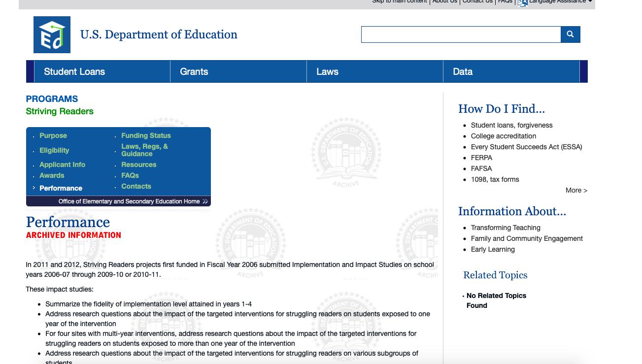Image resolution: width=642 pixels, height=364 pixels.
Task: Click double-arrow icon beside Office Home link
Action: [205, 201]
